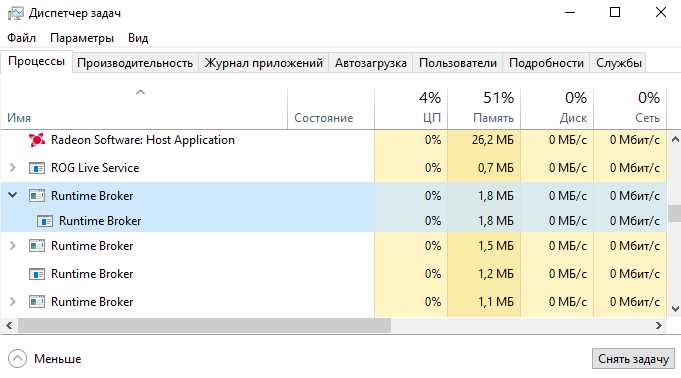The width and height of the screenshot is (681, 378).
Task: Click the Task Manager title bar icon
Action: point(16,13)
